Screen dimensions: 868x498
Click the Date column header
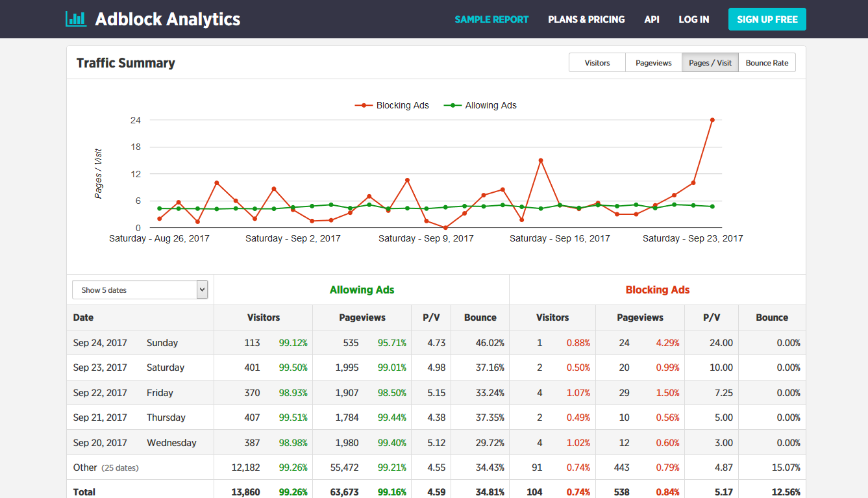click(83, 317)
